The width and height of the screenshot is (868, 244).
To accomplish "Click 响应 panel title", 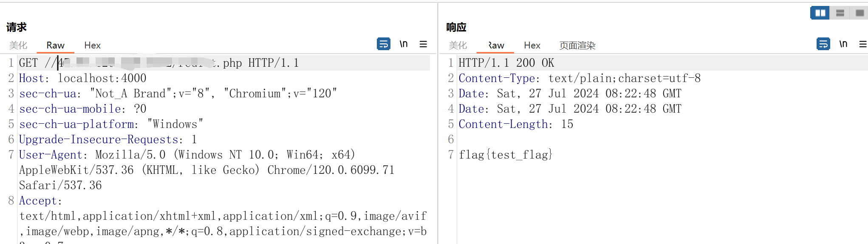I will point(456,27).
